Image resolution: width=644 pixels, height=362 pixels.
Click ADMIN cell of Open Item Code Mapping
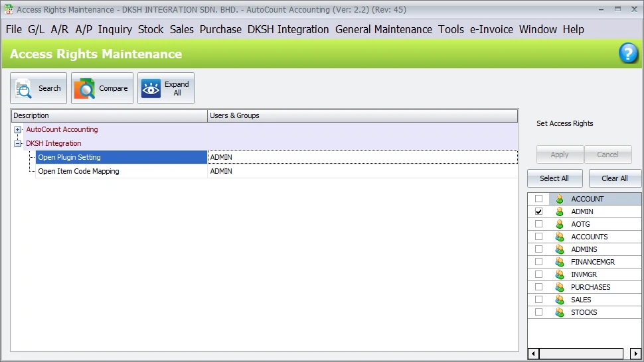click(362, 171)
